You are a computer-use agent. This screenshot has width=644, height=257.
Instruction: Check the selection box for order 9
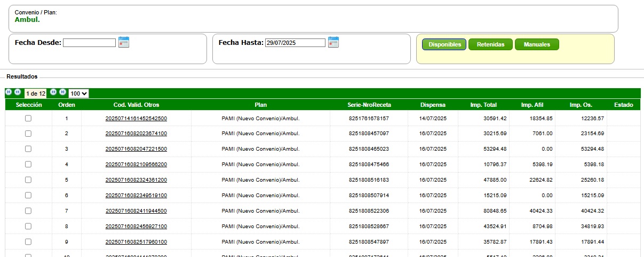pyautogui.click(x=28, y=242)
